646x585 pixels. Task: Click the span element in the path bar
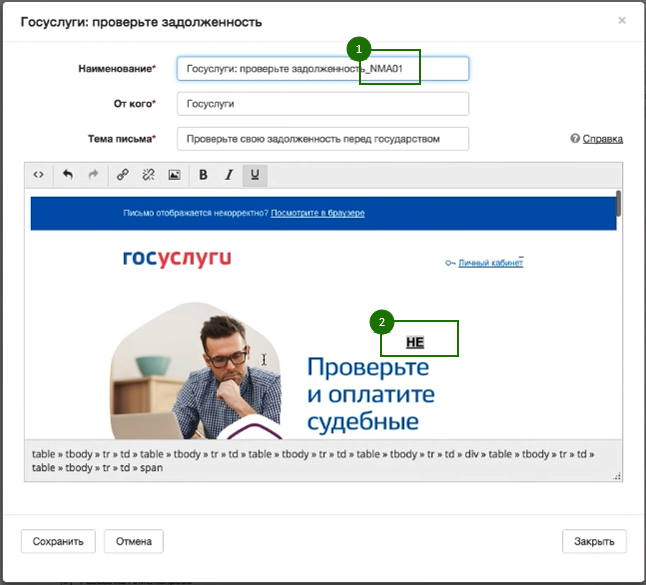151,468
